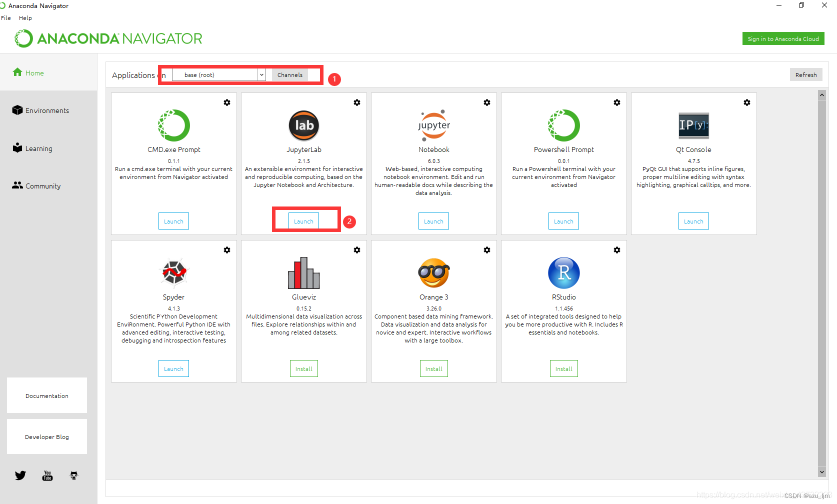Click the RStudio version 1.1.456 text
Viewport: 837px width, 504px height.
564,309
